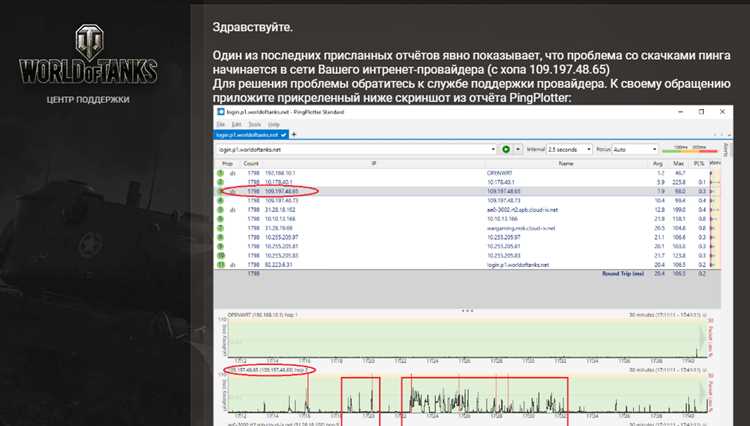Select the wargaming.msk.cloud-ix.net name cell
The height and width of the screenshot is (426, 750).
click(x=521, y=228)
